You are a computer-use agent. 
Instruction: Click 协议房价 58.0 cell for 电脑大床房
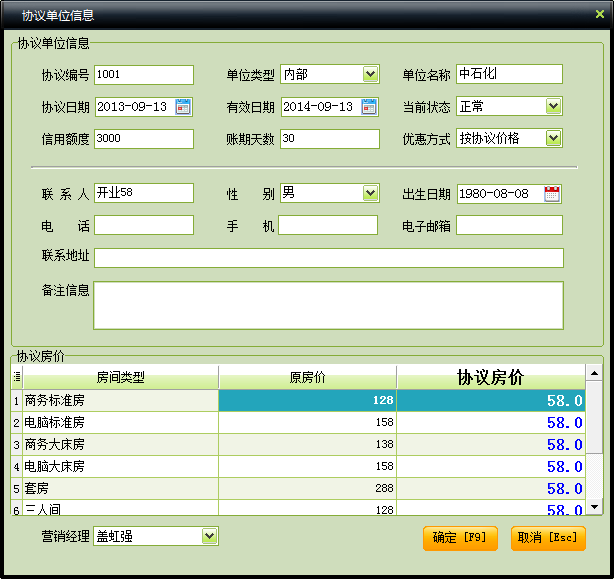coord(491,466)
